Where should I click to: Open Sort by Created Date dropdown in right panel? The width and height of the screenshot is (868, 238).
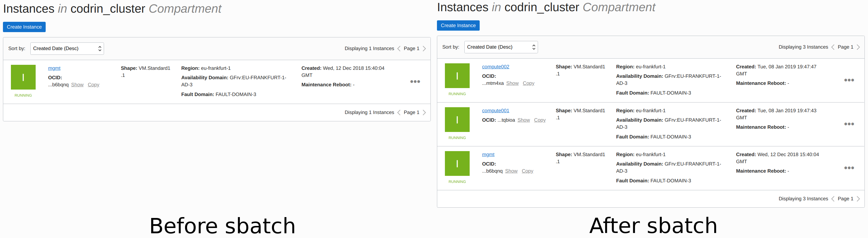[501, 47]
